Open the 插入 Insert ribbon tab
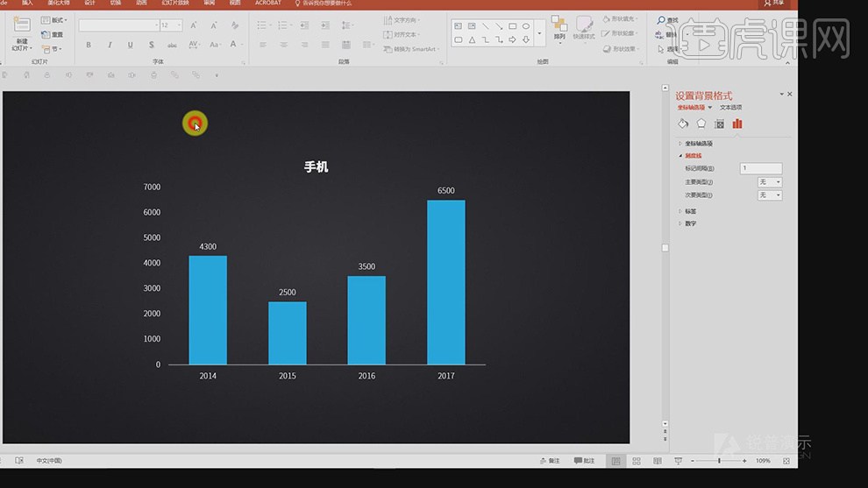Image resolution: width=868 pixels, height=488 pixels. tap(28, 4)
